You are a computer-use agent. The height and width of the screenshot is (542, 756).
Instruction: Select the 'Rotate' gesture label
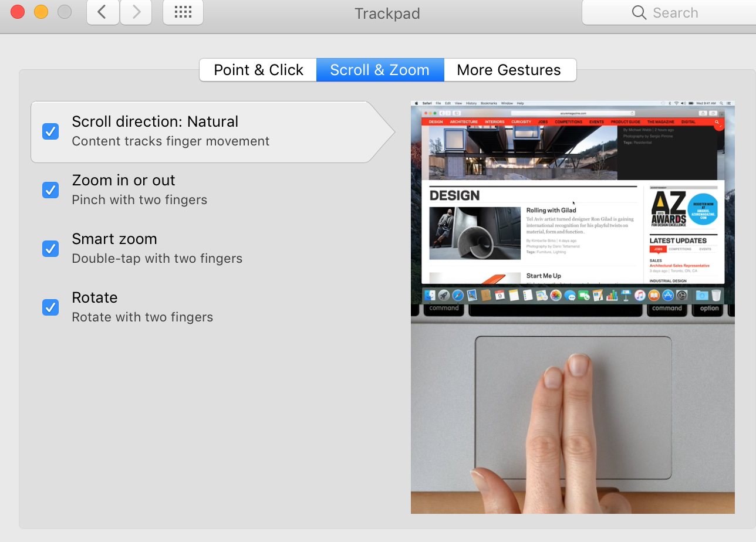95,297
